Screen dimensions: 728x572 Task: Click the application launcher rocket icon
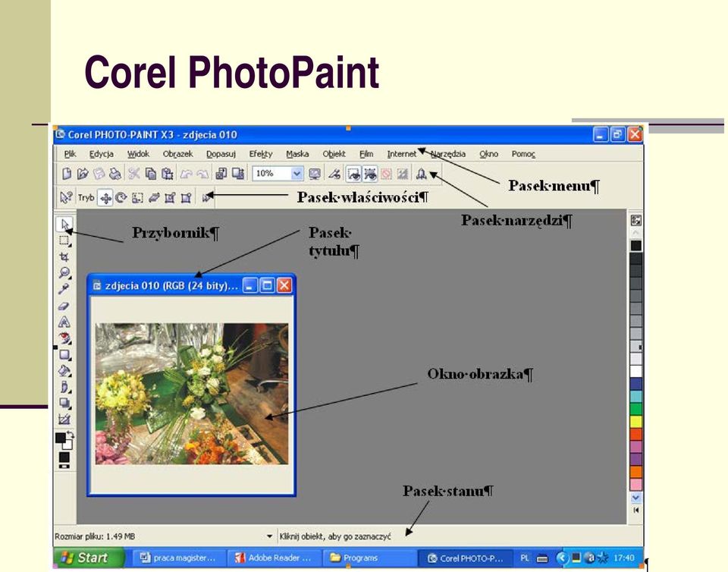pyautogui.click(x=421, y=174)
